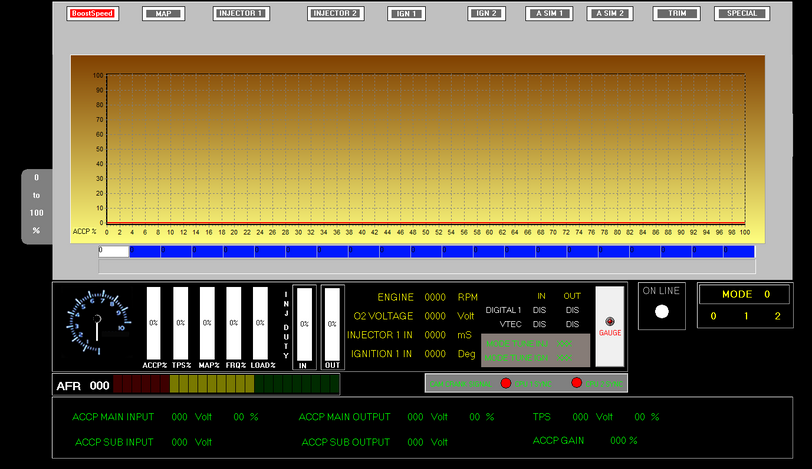Click the FRQ% bar meter
This screenshot has height=469, width=812.
234,323
